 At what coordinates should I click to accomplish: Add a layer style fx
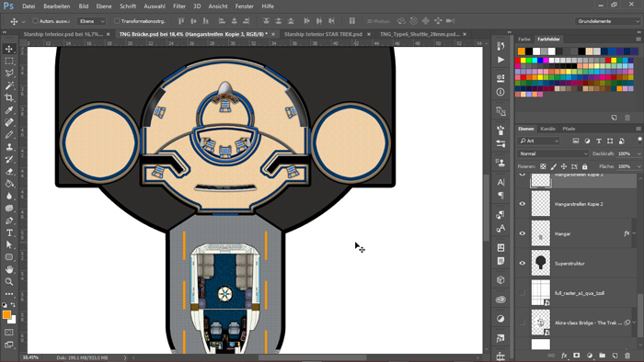click(564, 356)
